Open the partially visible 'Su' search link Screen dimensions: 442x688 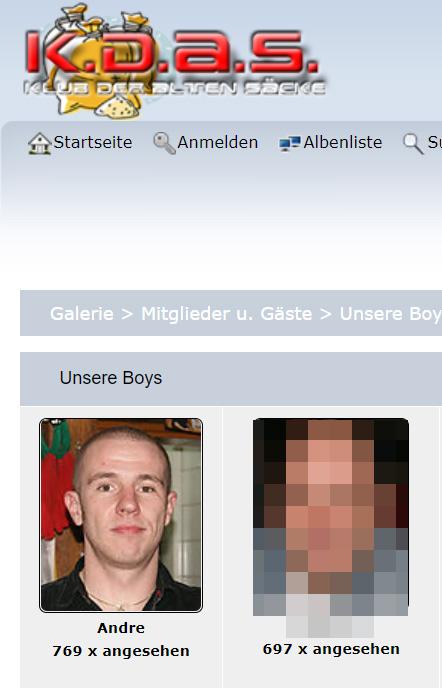435,143
